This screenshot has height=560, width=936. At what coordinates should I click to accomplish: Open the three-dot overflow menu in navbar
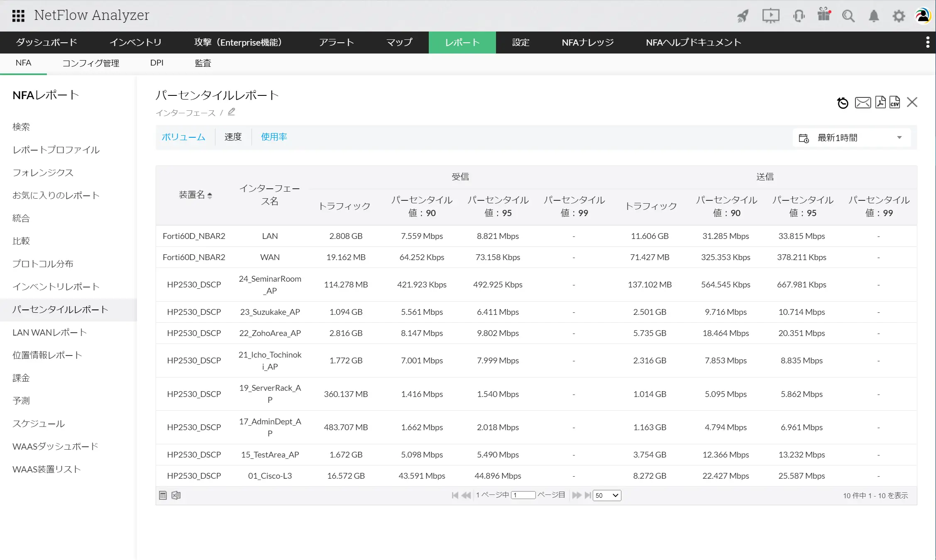tap(928, 42)
